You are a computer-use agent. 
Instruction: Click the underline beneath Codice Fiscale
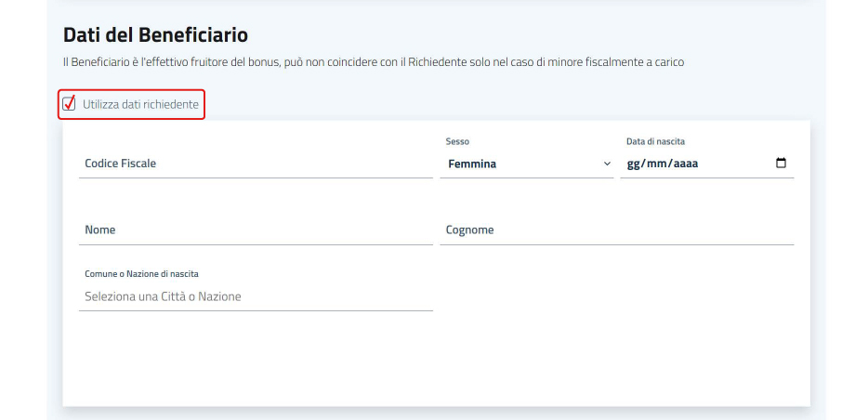[x=256, y=177]
